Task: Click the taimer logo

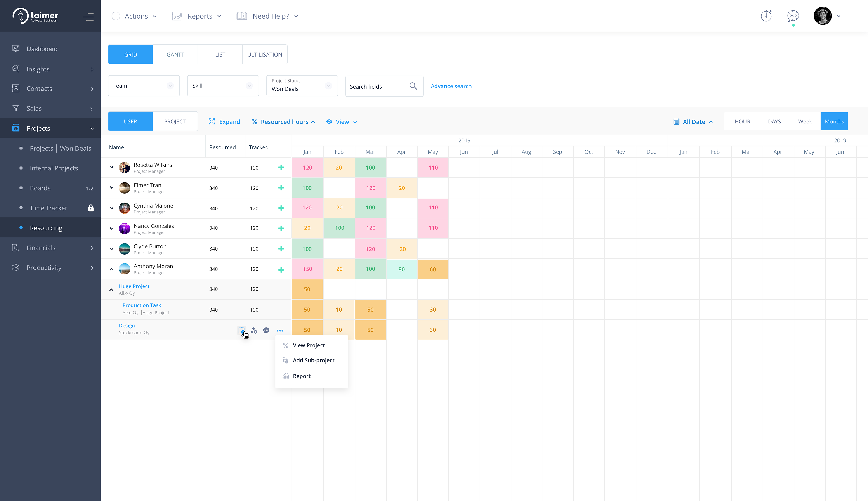Action: click(x=35, y=16)
